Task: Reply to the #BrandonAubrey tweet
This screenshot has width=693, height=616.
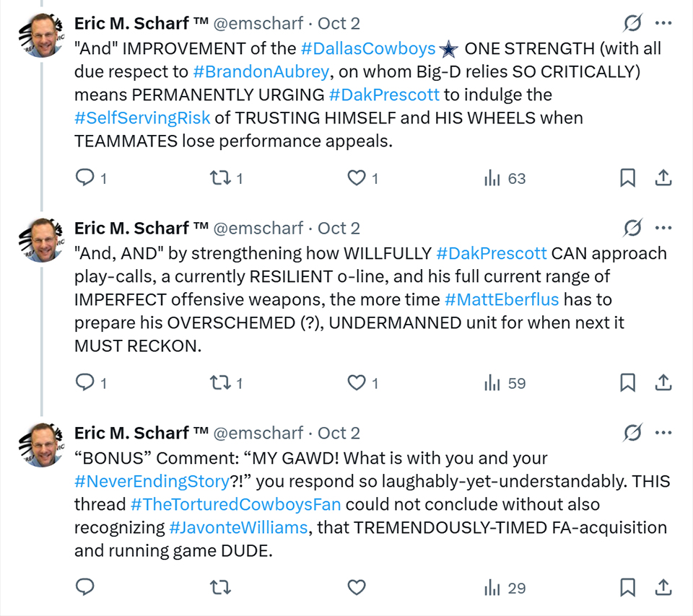Action: coord(85,178)
